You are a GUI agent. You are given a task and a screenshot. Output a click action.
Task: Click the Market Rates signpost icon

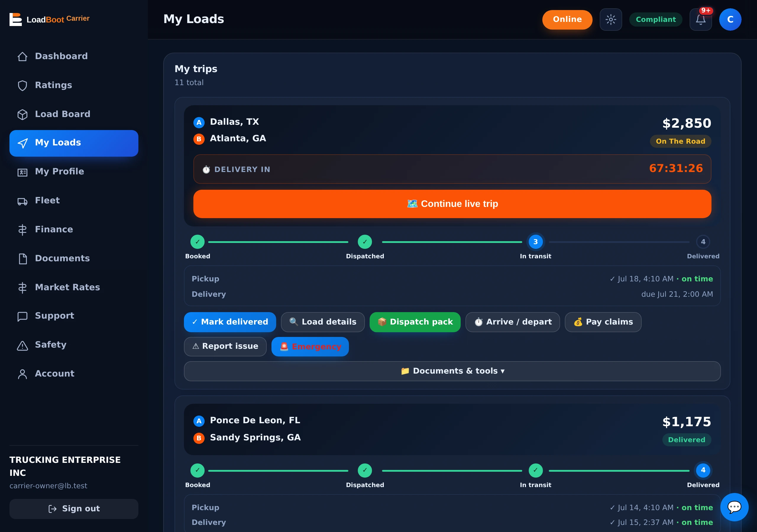click(x=22, y=287)
